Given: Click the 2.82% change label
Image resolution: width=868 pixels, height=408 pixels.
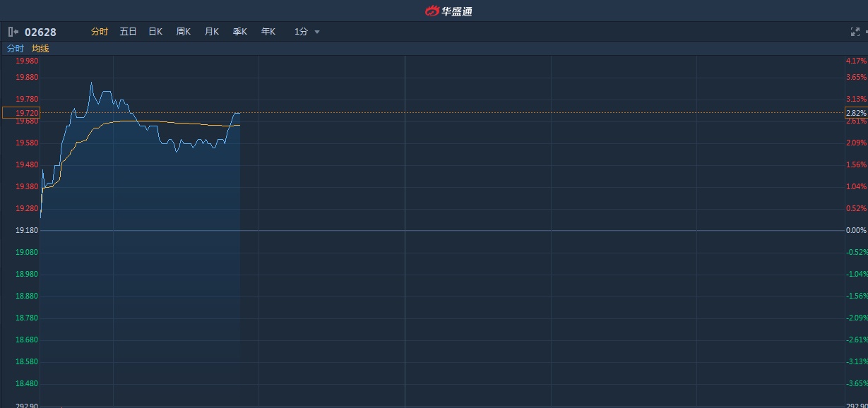Looking at the screenshot, I should pyautogui.click(x=856, y=113).
